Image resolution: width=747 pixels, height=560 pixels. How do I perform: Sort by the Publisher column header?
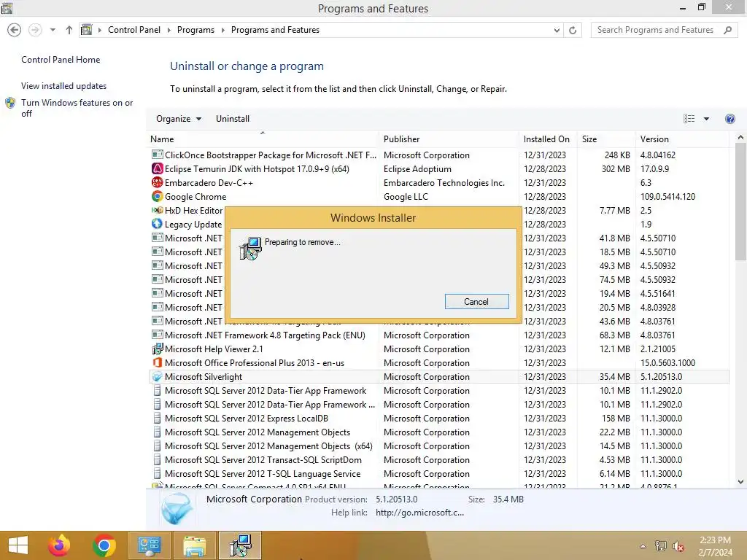coord(449,139)
